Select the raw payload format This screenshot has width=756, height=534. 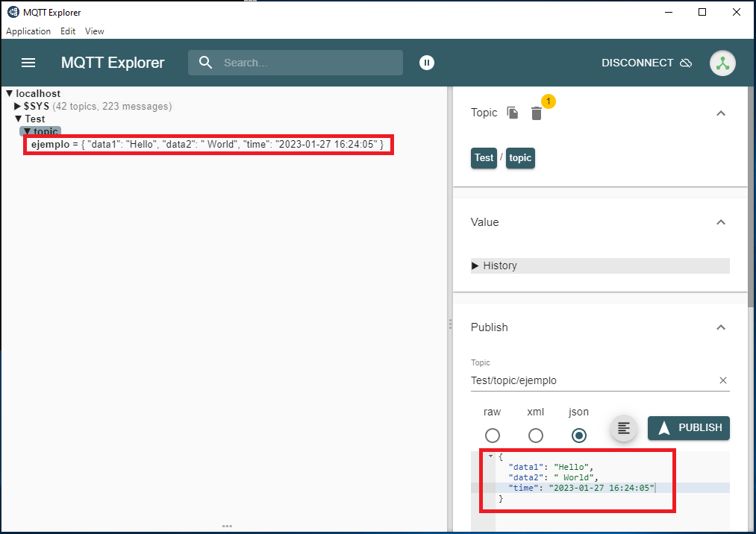(493, 436)
